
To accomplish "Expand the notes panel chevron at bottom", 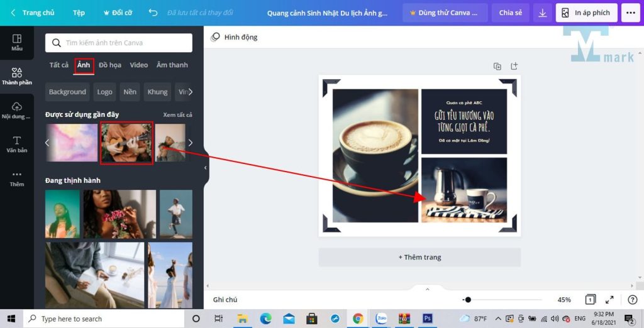I will (428, 289).
